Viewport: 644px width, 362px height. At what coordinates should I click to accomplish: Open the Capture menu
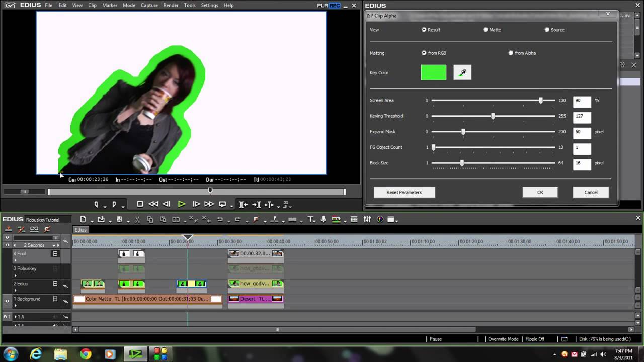(149, 5)
